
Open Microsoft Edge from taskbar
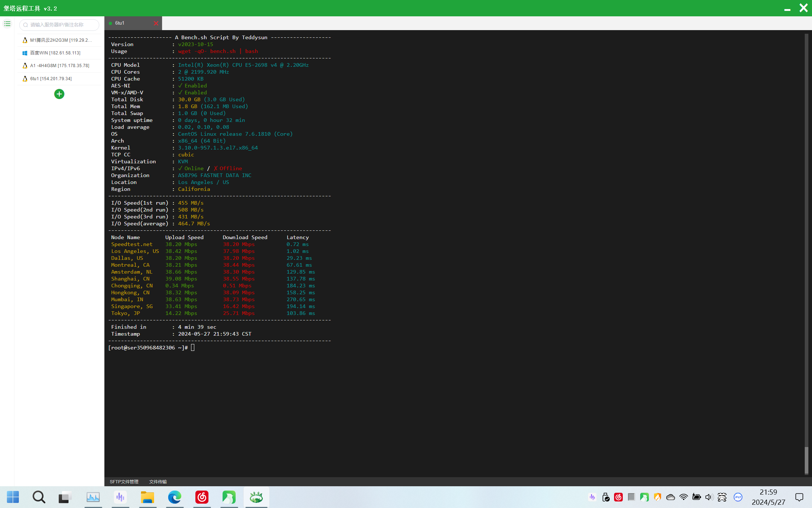(174, 497)
